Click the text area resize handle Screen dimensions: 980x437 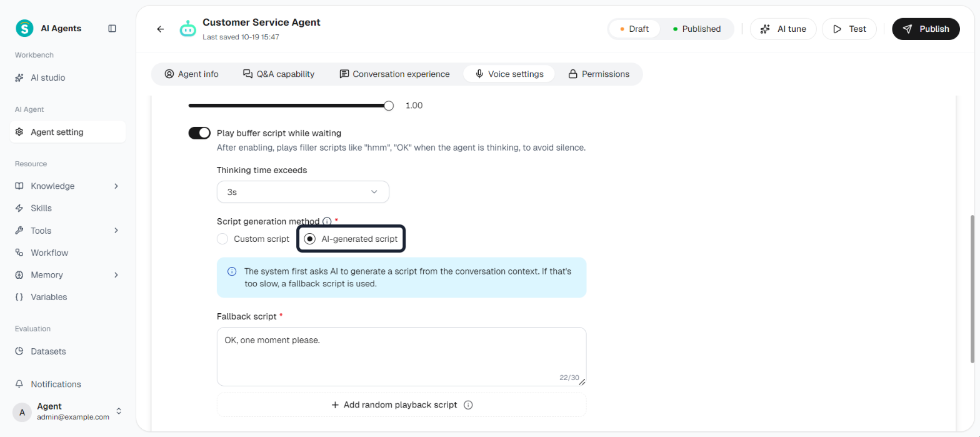pos(582,382)
